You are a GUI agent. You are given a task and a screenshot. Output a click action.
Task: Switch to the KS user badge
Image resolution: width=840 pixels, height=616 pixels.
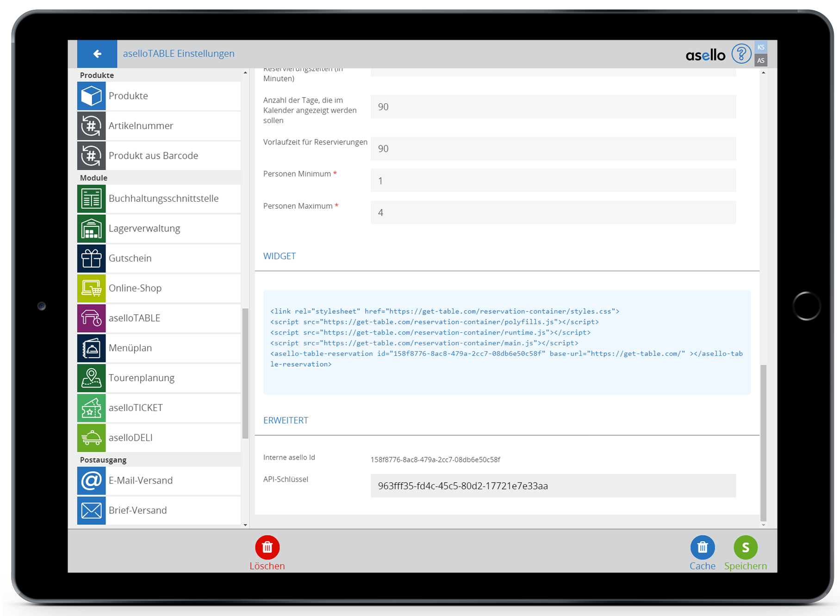tap(760, 47)
